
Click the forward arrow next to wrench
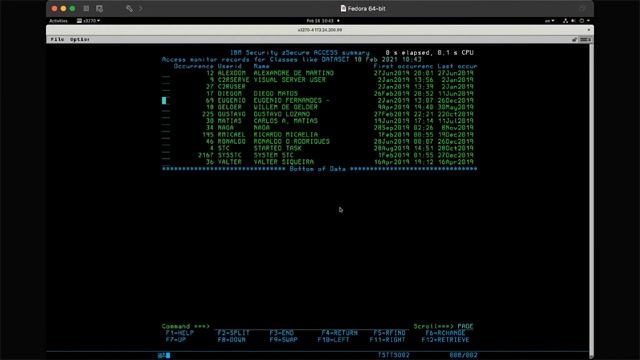tap(141, 9)
